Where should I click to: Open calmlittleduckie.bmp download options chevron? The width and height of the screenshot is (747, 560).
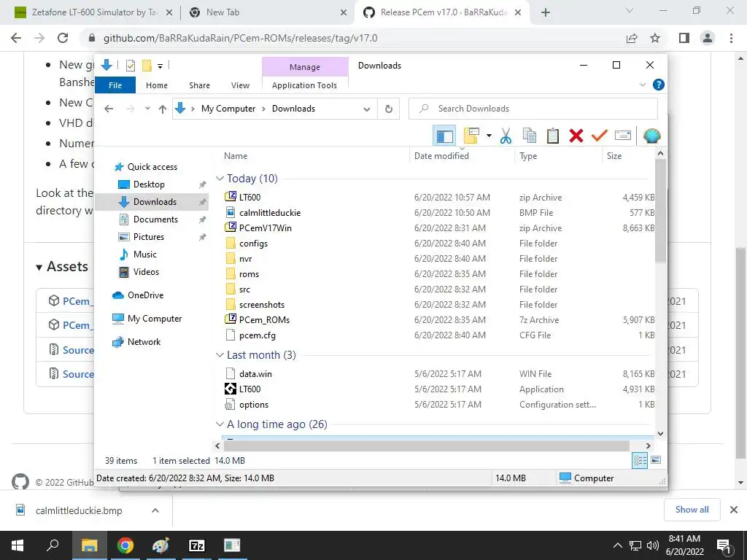tap(155, 510)
